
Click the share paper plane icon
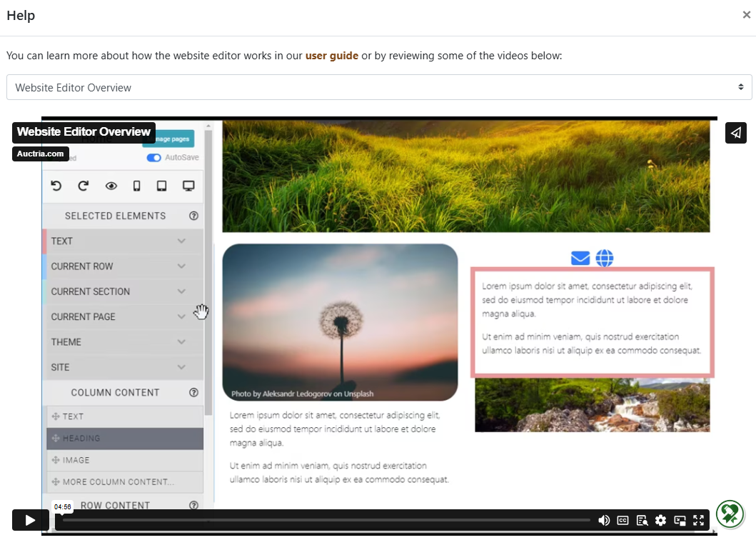(x=736, y=133)
